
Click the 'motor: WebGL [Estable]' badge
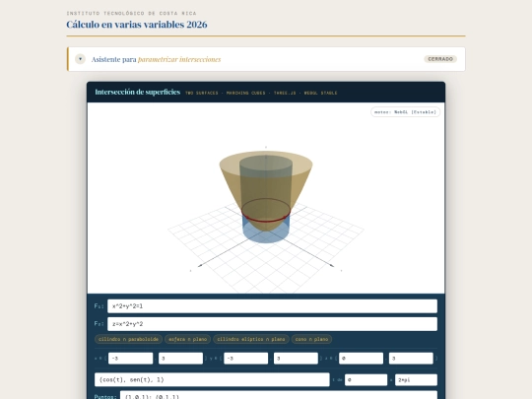(405, 112)
